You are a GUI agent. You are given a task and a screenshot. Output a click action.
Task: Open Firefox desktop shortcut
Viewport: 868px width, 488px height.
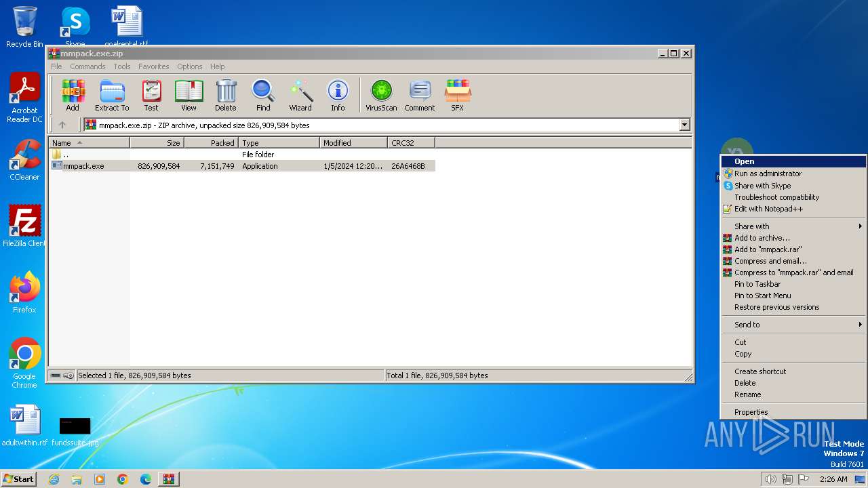coord(24,293)
